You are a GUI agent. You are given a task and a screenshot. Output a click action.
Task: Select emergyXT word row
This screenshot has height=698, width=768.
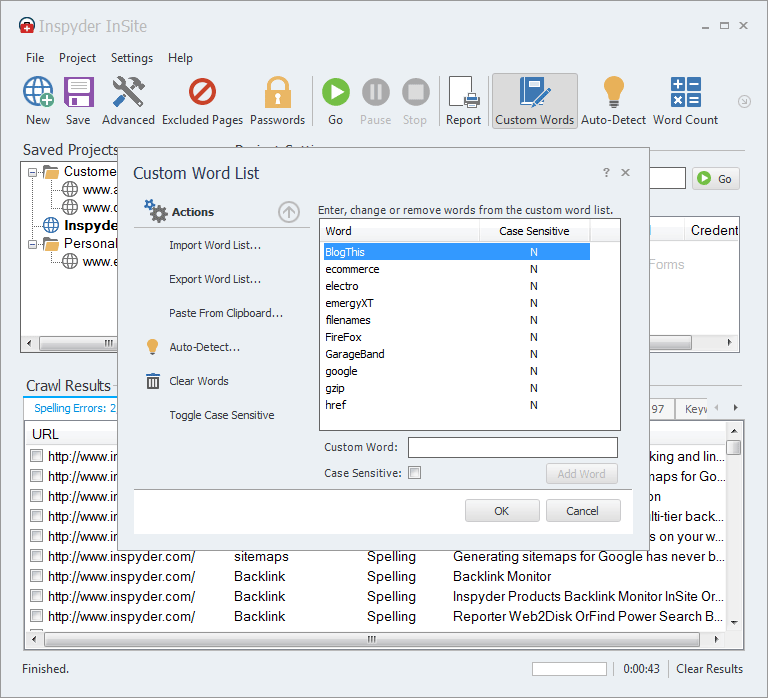click(456, 303)
